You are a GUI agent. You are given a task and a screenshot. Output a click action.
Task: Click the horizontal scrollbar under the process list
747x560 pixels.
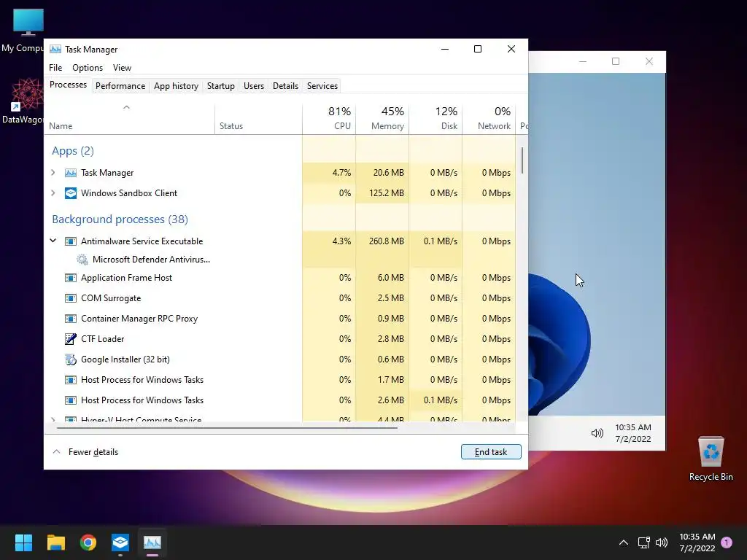227,427
